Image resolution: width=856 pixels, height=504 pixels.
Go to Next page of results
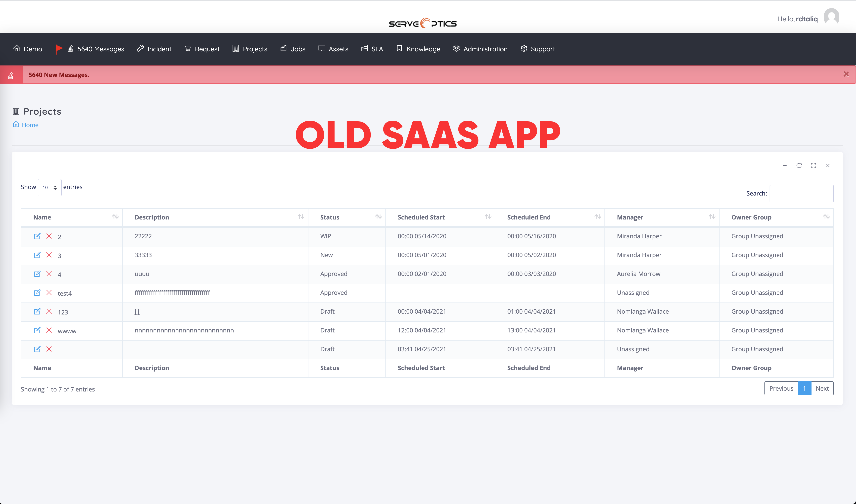(822, 388)
